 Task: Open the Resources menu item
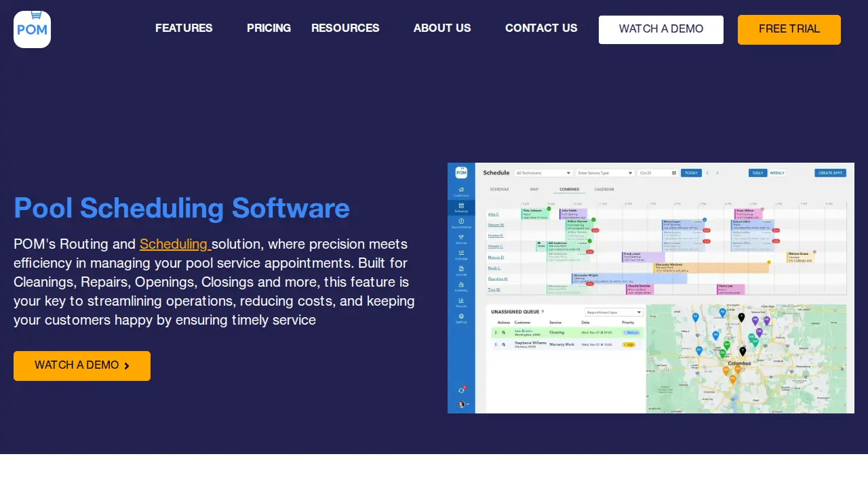point(345,28)
